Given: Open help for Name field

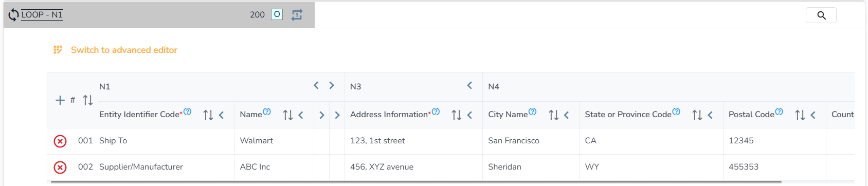Looking at the screenshot, I should [267, 111].
